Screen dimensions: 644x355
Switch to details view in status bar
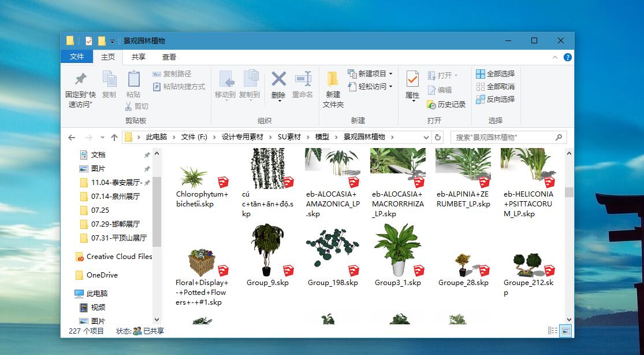pos(553,331)
